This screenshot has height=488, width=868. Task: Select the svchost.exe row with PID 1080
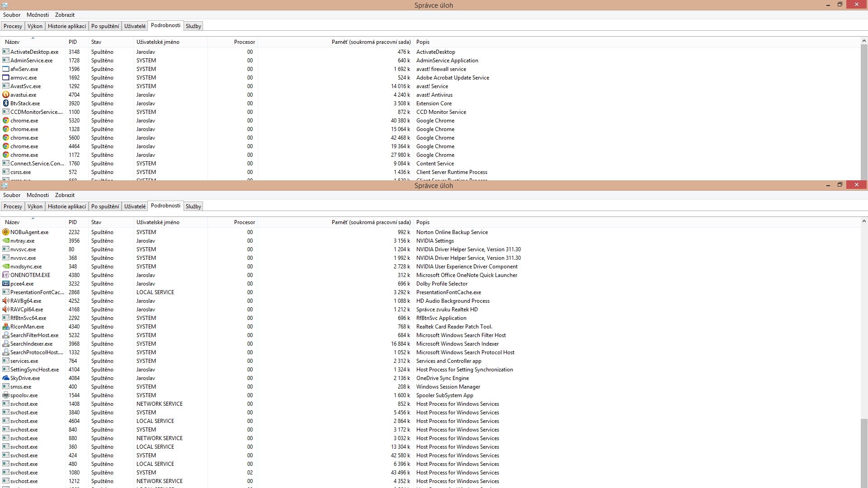click(x=24, y=473)
